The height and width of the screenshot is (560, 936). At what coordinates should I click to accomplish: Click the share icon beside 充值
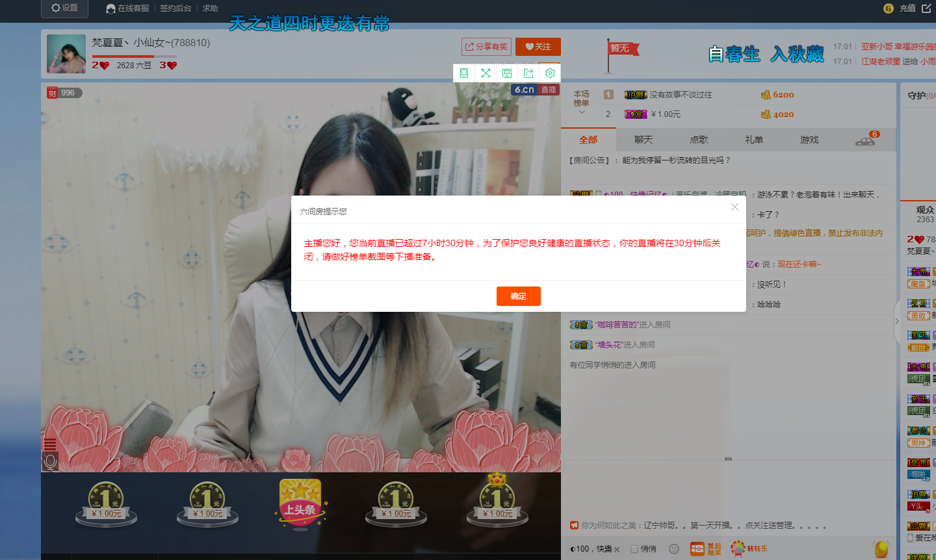[926, 8]
